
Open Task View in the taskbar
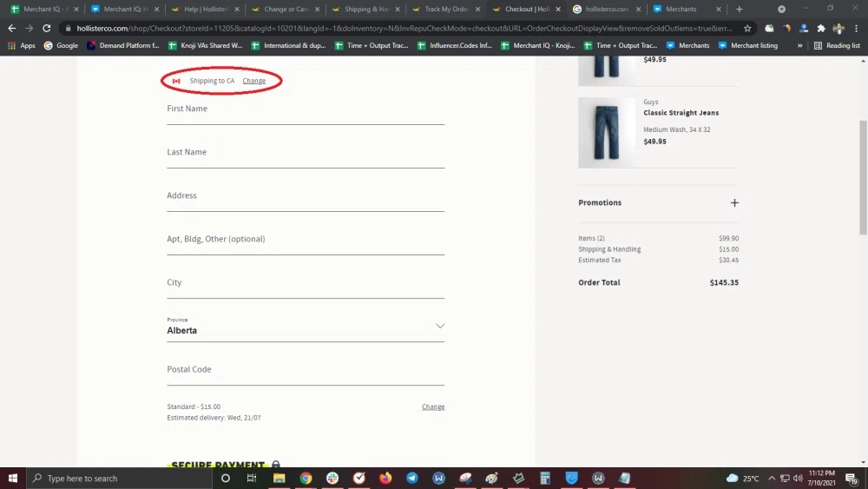pos(252,478)
